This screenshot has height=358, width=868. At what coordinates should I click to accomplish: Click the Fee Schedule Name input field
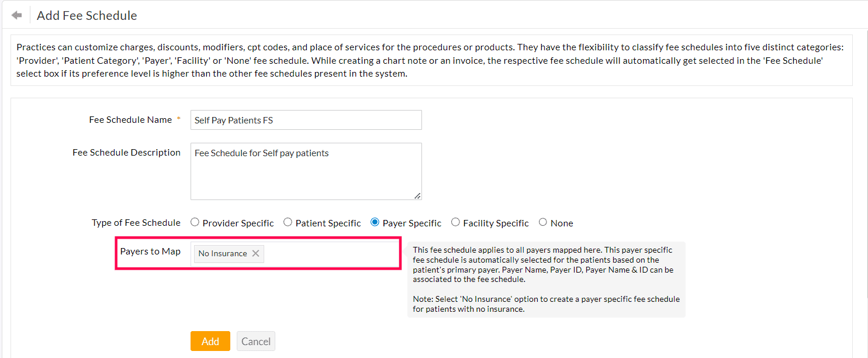[x=306, y=120]
